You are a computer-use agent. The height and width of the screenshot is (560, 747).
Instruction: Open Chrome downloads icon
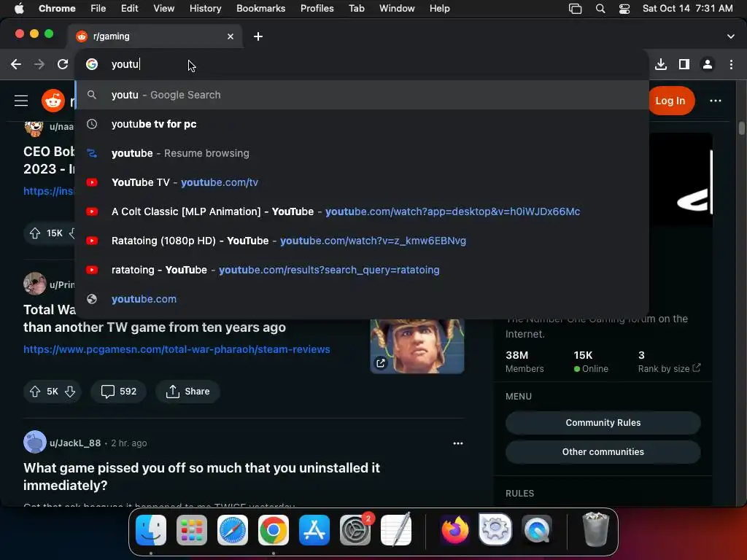pyautogui.click(x=661, y=64)
